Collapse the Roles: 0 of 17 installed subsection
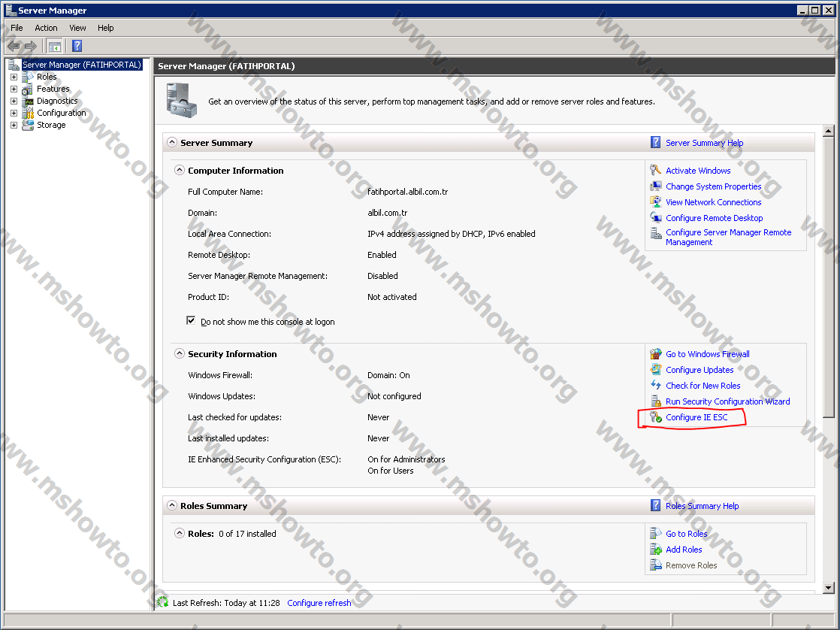Image resolution: width=840 pixels, height=630 pixels. (x=180, y=533)
